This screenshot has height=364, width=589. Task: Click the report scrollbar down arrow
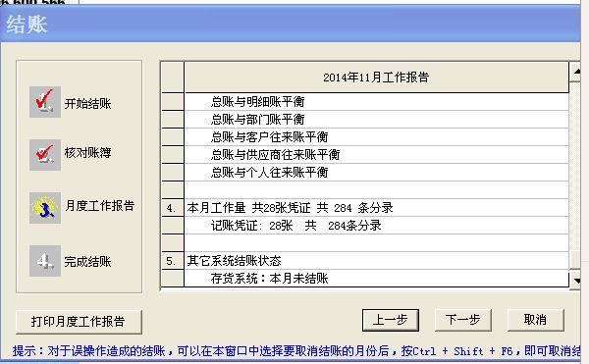click(x=575, y=280)
